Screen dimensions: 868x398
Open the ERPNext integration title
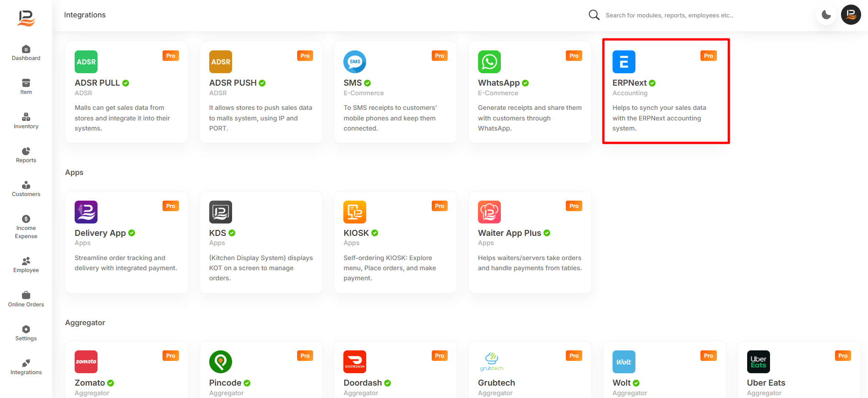tap(629, 83)
